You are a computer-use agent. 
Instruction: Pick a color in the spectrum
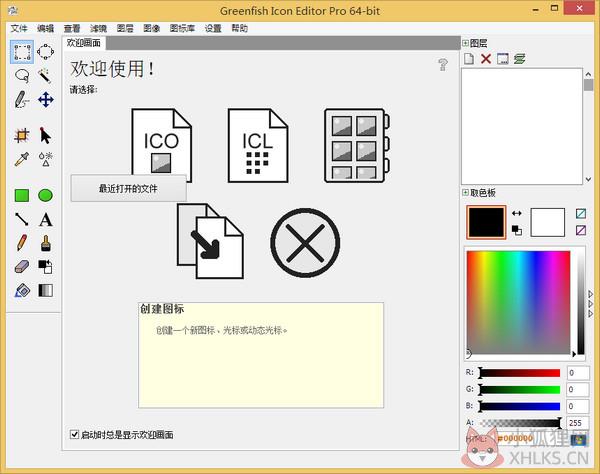tap(518, 302)
